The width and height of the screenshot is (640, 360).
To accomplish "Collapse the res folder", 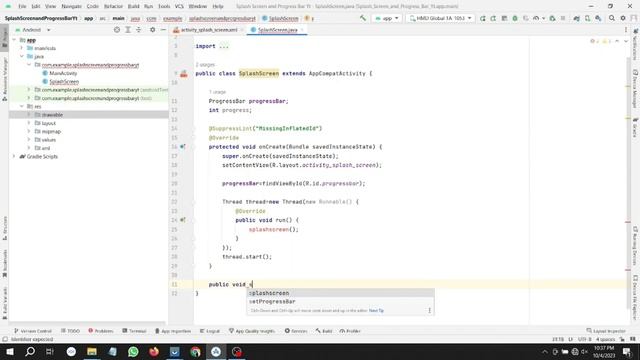I will pos(22,107).
